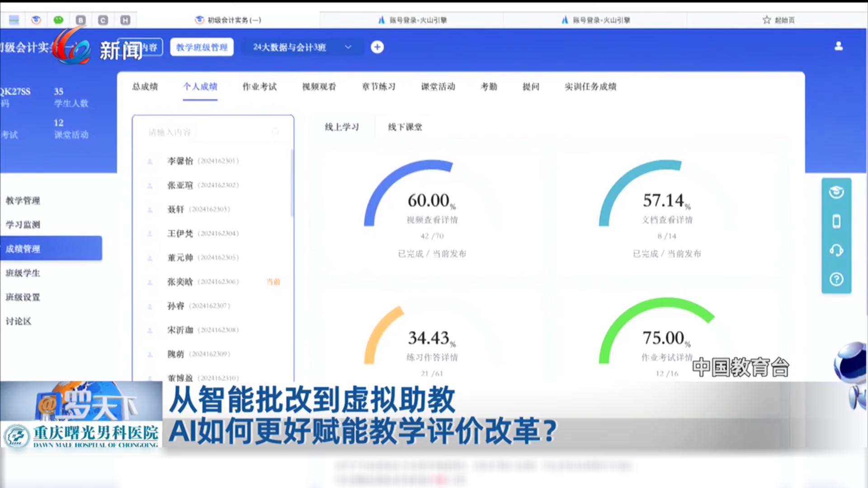Open 学习监测 in the left sidebar

23,225
